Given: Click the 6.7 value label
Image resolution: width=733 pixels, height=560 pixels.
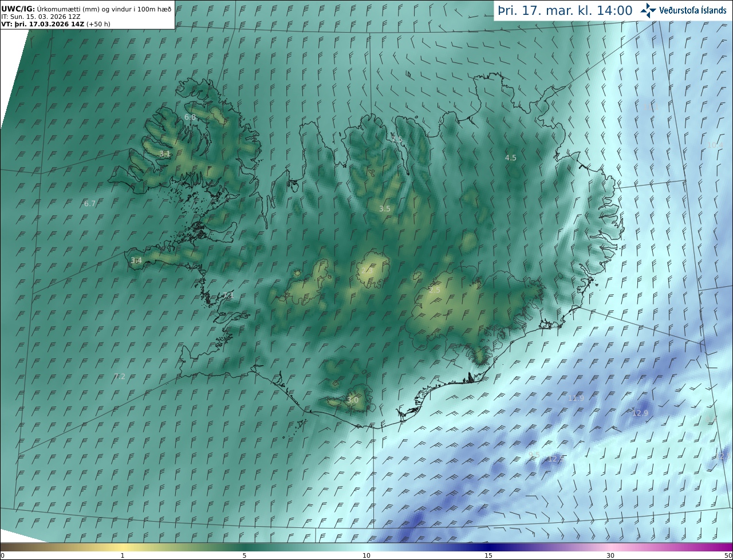Looking at the screenshot, I should (90, 203).
